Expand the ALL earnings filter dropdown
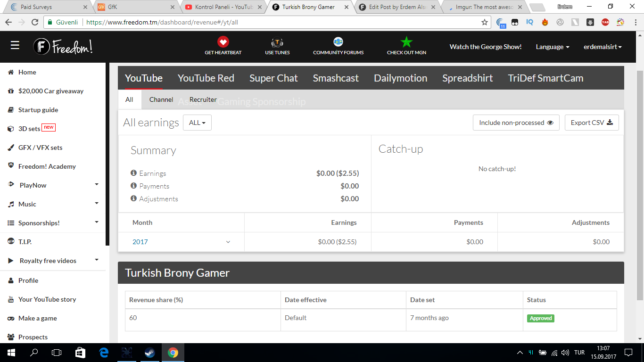Image resolution: width=644 pixels, height=362 pixels. click(x=197, y=123)
